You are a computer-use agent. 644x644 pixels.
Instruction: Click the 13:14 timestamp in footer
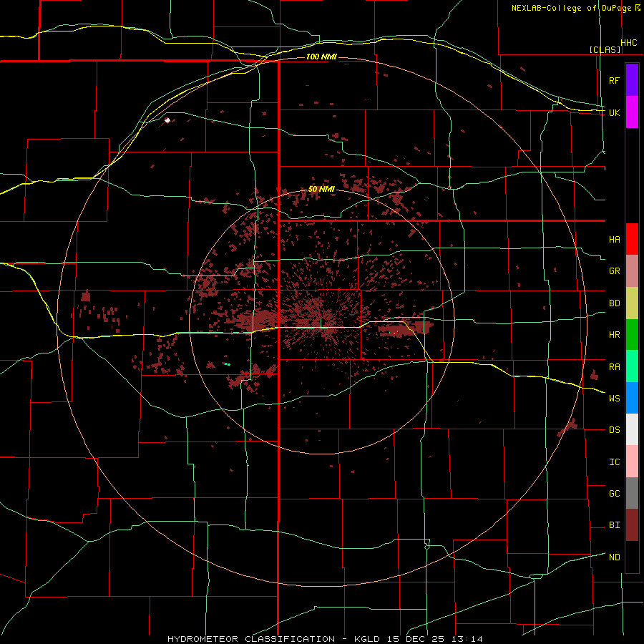[x=466, y=639]
